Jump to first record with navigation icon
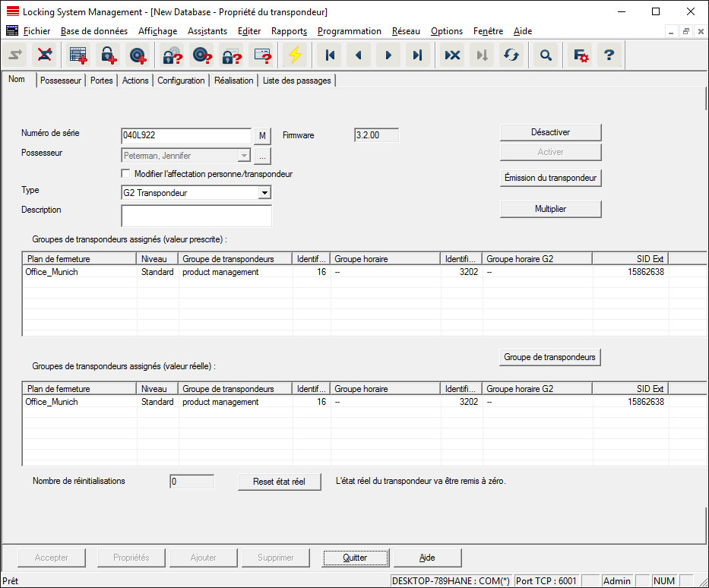The height and width of the screenshot is (588, 709). point(329,55)
